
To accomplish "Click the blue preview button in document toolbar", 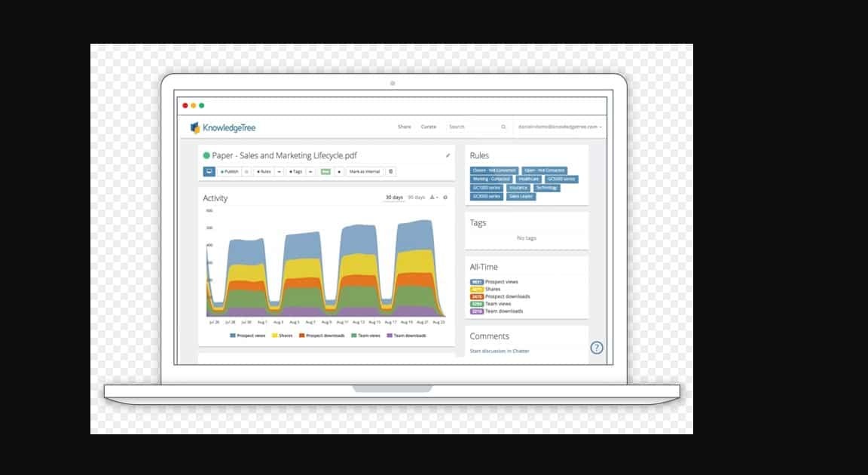I will click(209, 172).
